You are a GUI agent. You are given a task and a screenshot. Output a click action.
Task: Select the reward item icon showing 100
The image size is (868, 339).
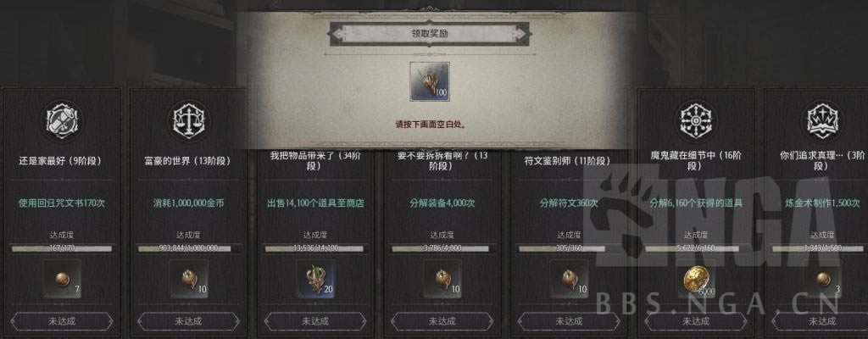point(430,81)
